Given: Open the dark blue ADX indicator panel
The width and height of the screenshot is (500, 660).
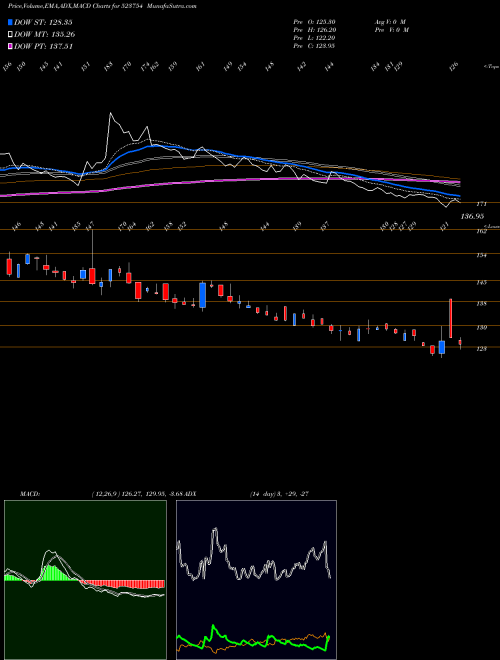Looking at the screenshot, I should point(256,580).
